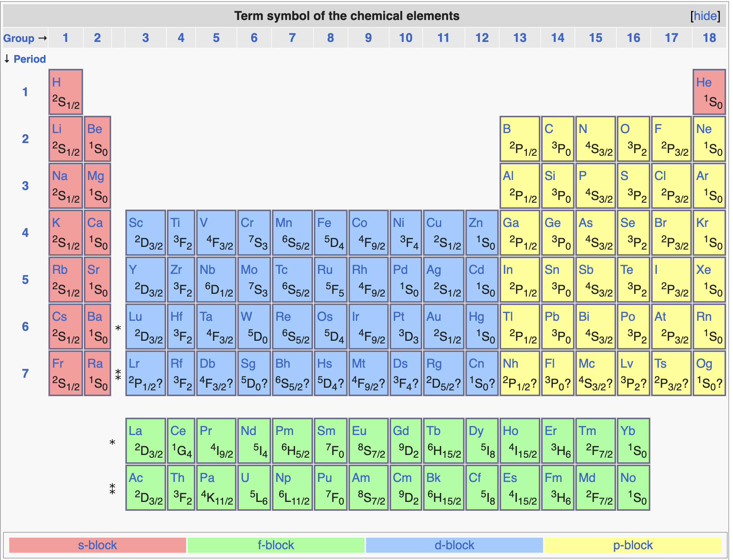Open the Au gold element link
This screenshot has width=733, height=560.
pos(433,317)
